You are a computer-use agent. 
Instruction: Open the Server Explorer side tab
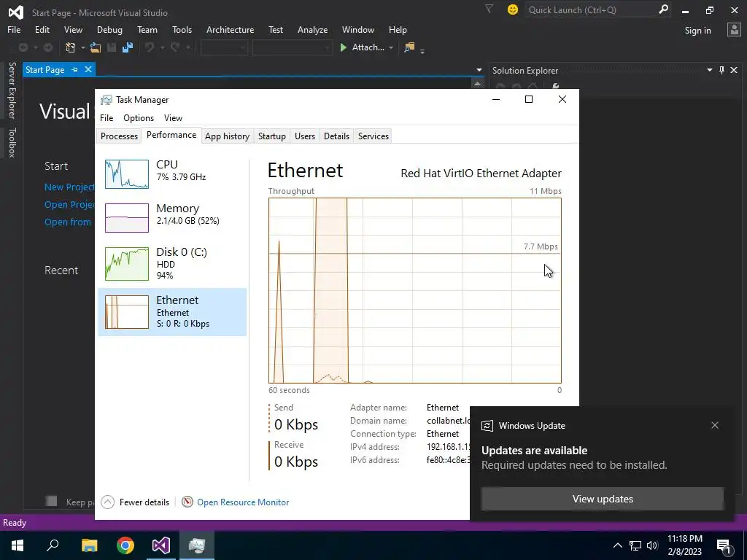coord(12,90)
